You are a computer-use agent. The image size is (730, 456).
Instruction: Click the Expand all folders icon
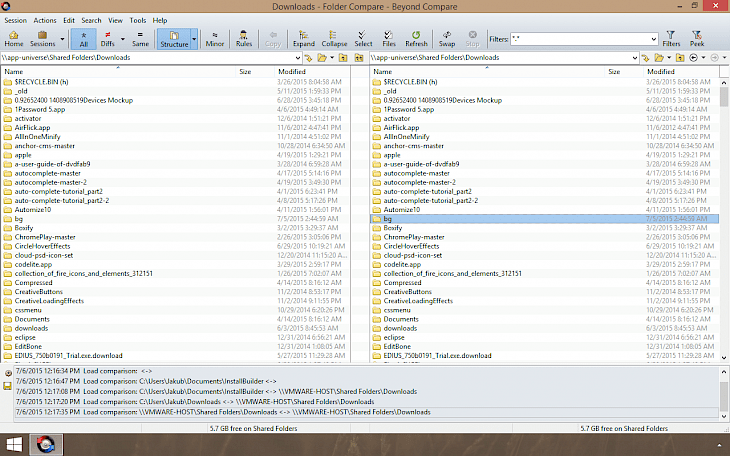[304, 39]
